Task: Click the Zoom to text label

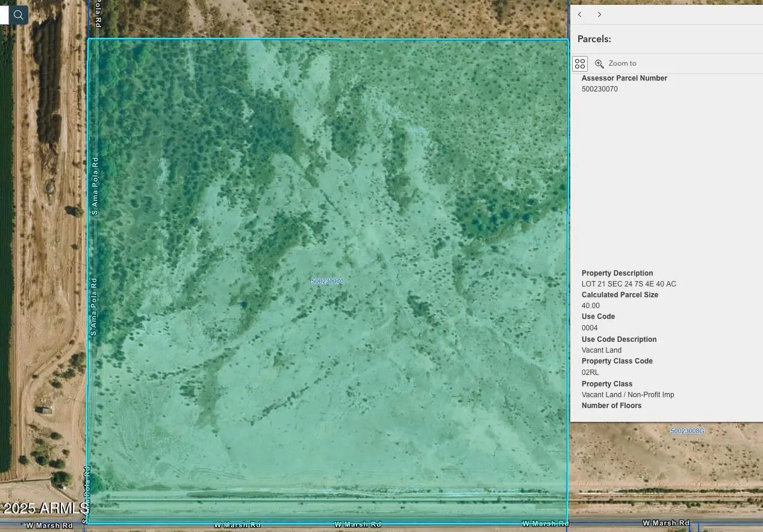Action: pos(622,63)
